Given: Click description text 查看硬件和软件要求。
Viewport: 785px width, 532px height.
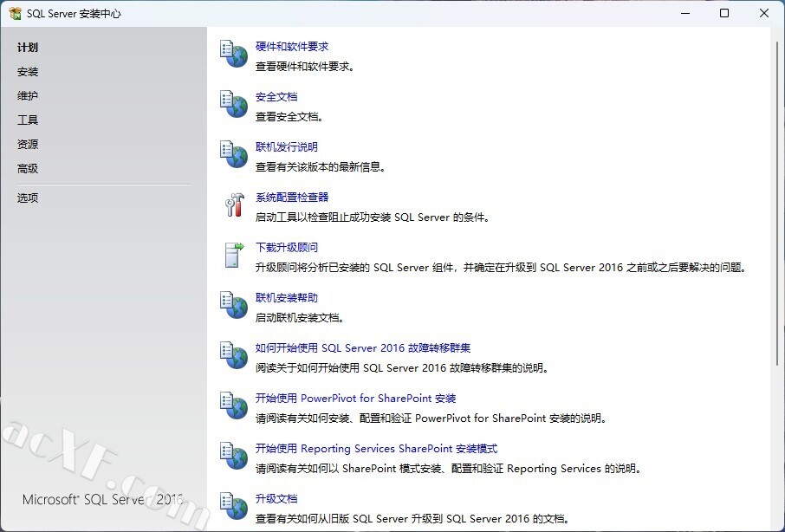Looking at the screenshot, I should [305, 67].
